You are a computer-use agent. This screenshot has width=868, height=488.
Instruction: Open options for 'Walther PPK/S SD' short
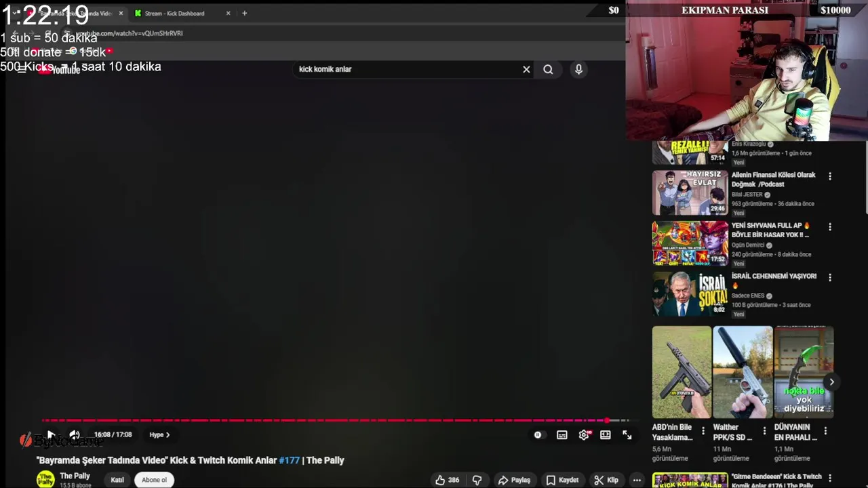pos(764,431)
